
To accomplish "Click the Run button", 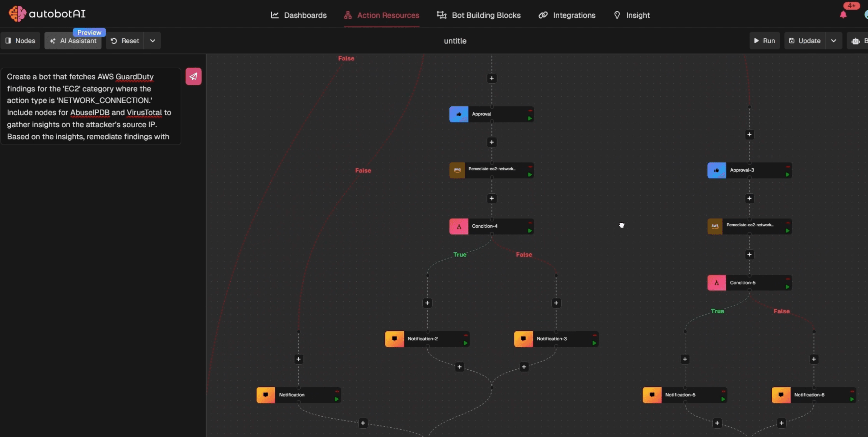I will pos(764,41).
